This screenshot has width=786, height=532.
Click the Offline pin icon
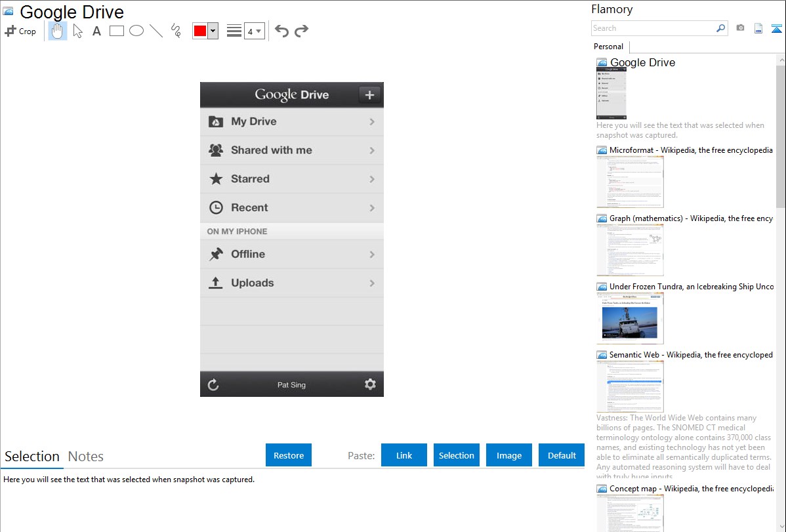216,255
